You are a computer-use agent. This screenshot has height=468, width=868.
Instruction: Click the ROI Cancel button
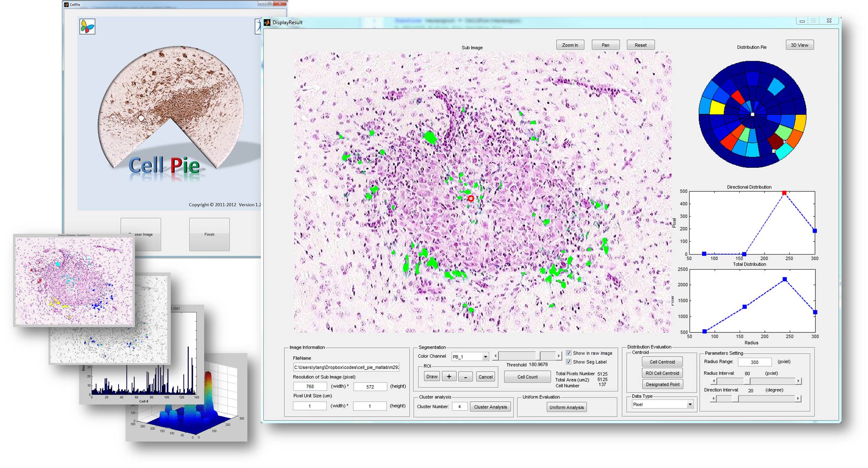pyautogui.click(x=485, y=377)
